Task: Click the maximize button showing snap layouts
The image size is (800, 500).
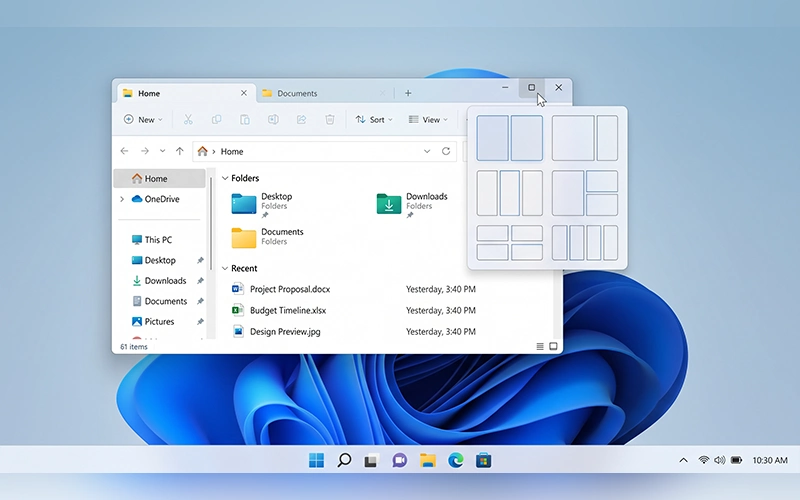Action: [x=532, y=88]
